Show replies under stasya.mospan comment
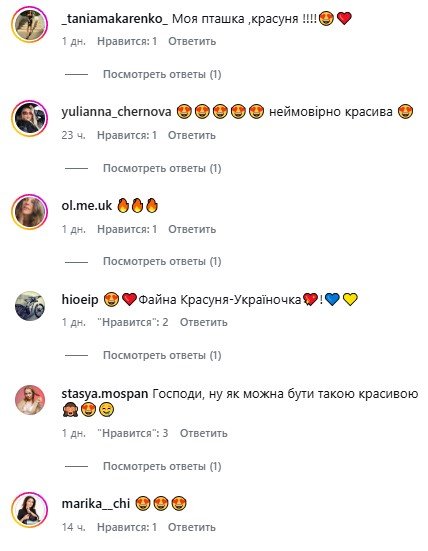 [x=162, y=466]
